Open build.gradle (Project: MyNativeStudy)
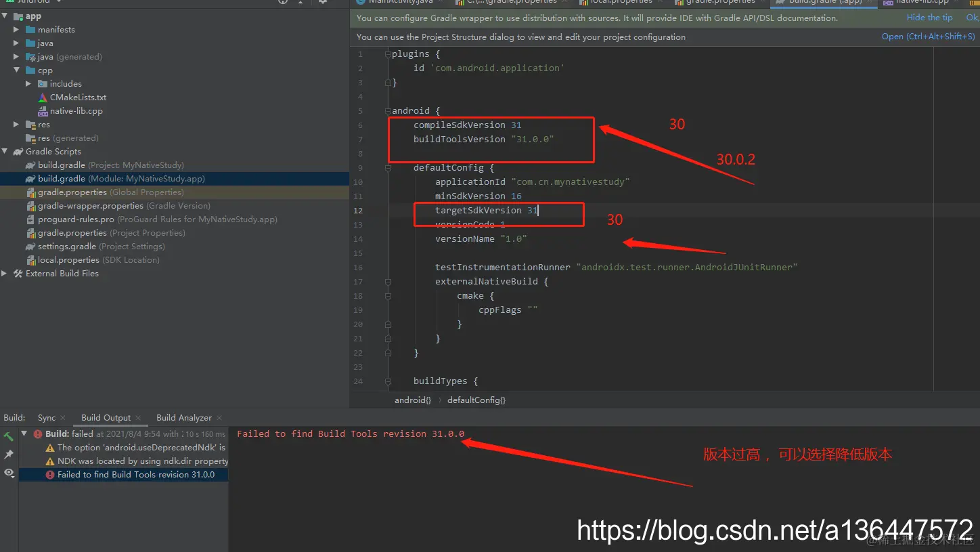980x552 pixels. coord(111,165)
